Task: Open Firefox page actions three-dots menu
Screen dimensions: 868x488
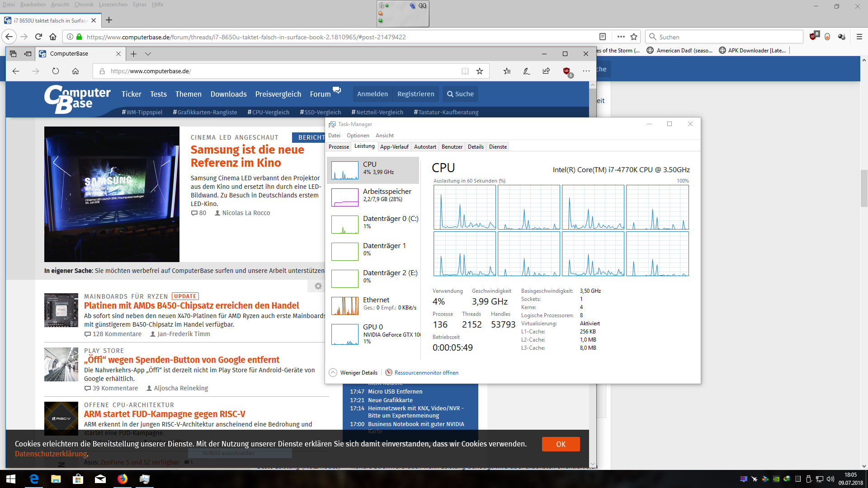Action: [621, 37]
